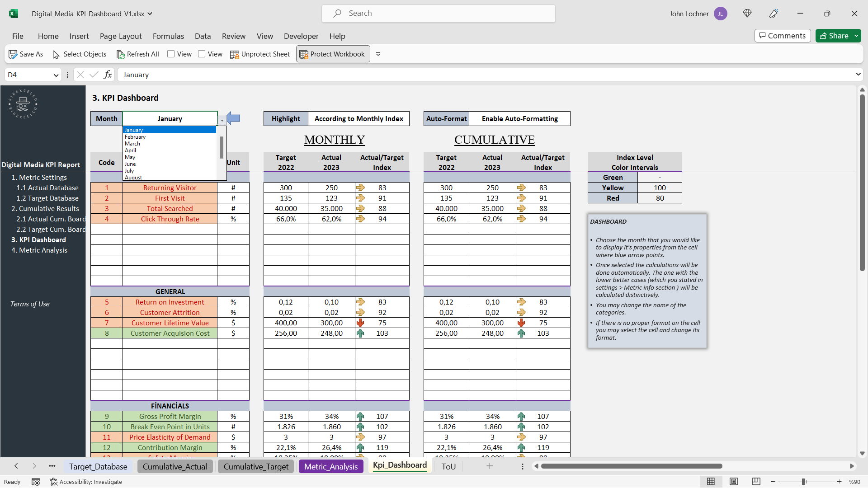
Task: Open the Insert ribbon tab
Action: click(79, 36)
